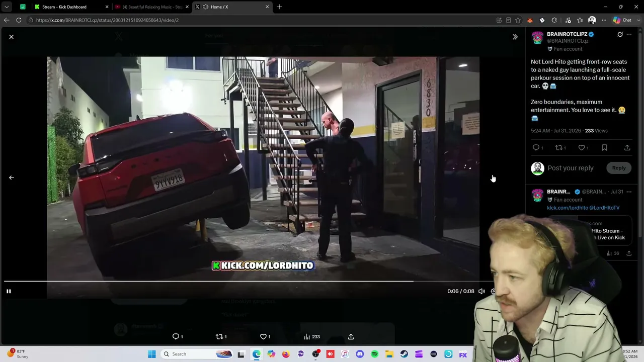644x362 pixels.
Task: Reply via the comment icon in the sidebar post
Action: (537, 148)
